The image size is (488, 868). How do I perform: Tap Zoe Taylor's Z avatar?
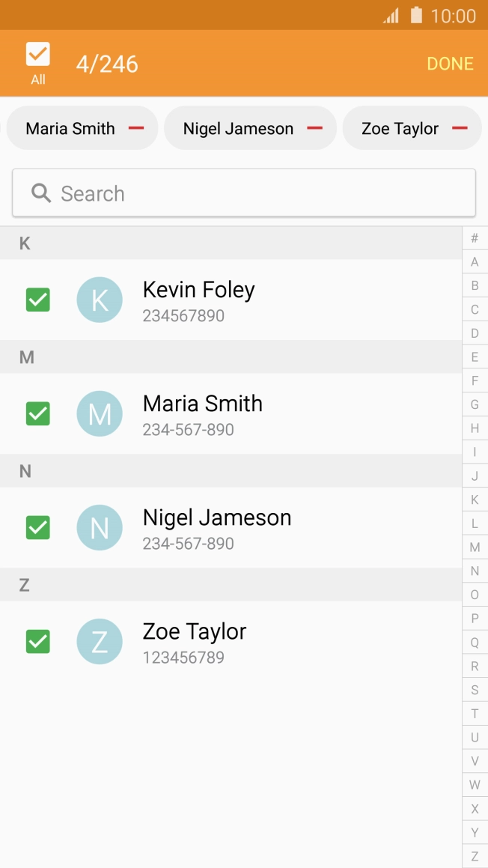pos(100,642)
